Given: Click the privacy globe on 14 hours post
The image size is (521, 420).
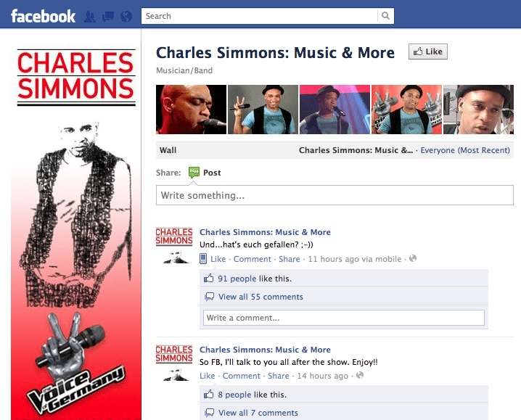Looking at the screenshot, I should tap(360, 375).
